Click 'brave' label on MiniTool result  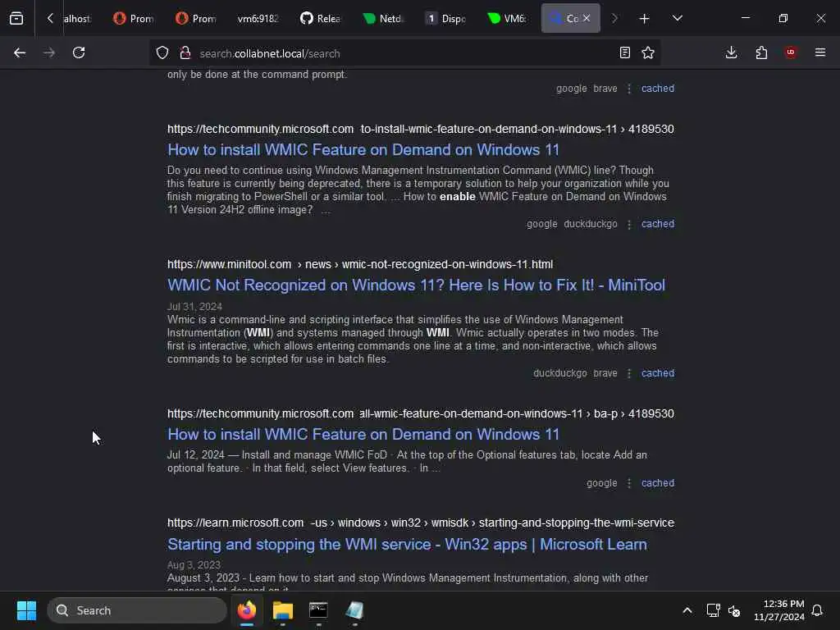pyautogui.click(x=605, y=373)
